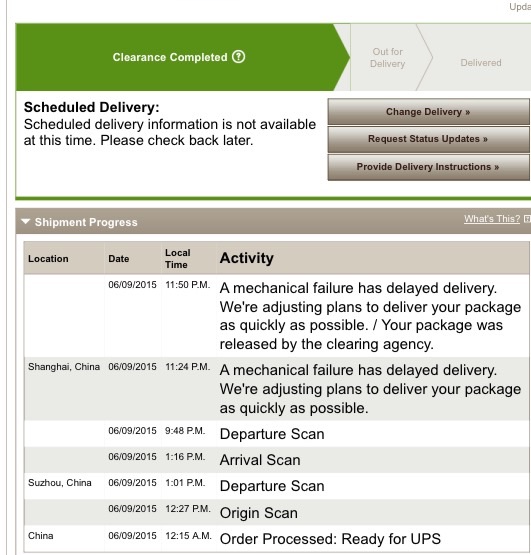The height and width of the screenshot is (555, 531).
Task: Click the Arrival Scan activity entry
Action: [260, 460]
